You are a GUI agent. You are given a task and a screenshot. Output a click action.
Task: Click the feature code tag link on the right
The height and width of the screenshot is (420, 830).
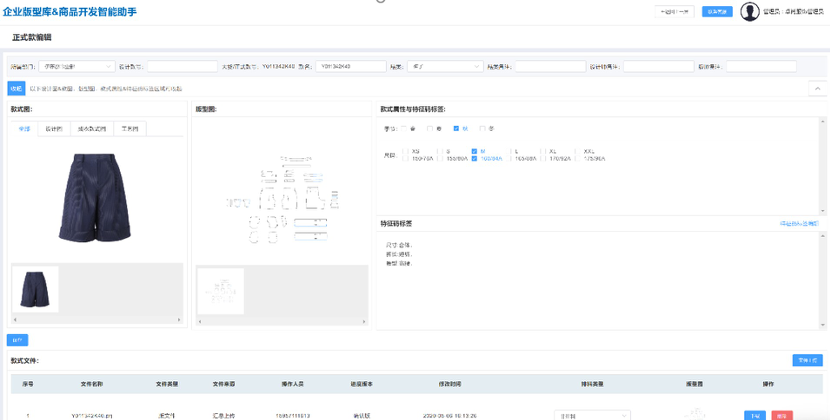(799, 224)
